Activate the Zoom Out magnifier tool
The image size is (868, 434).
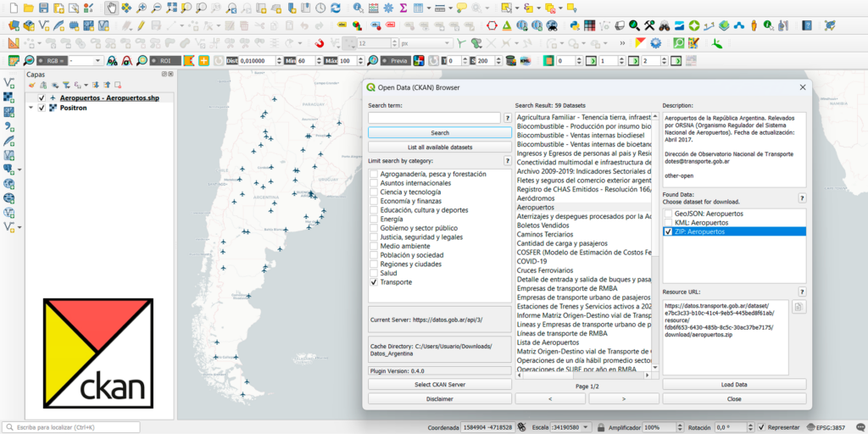[157, 8]
